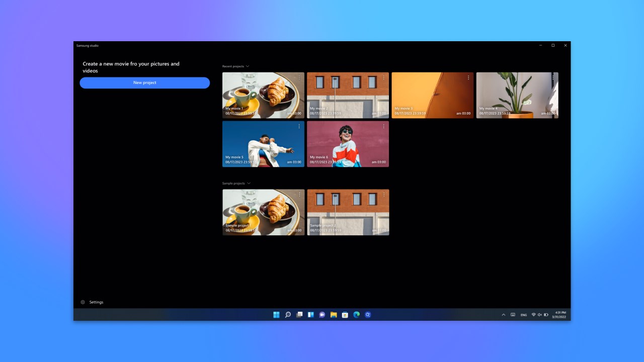Open File Explorer from taskbar
The height and width of the screenshot is (362, 644).
tap(334, 315)
